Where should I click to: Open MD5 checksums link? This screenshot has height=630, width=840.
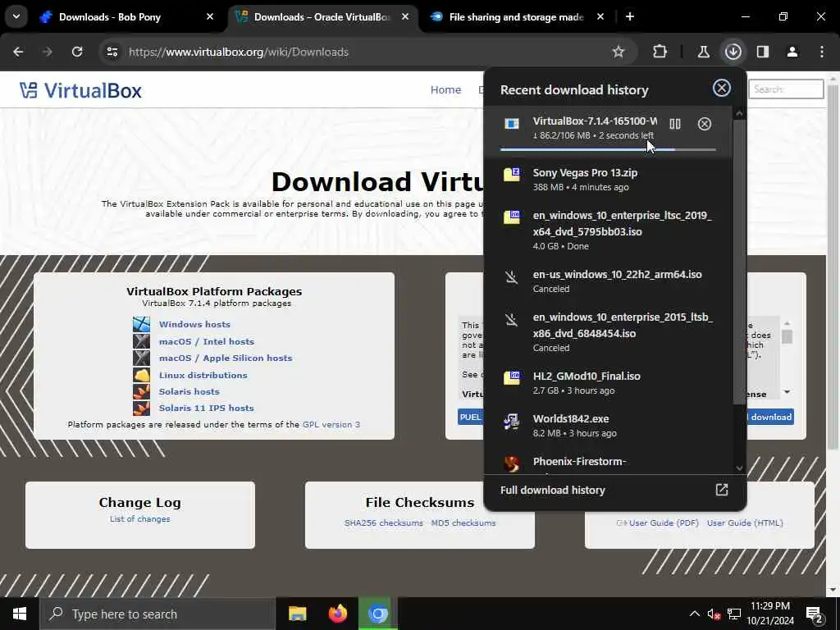[x=463, y=523]
